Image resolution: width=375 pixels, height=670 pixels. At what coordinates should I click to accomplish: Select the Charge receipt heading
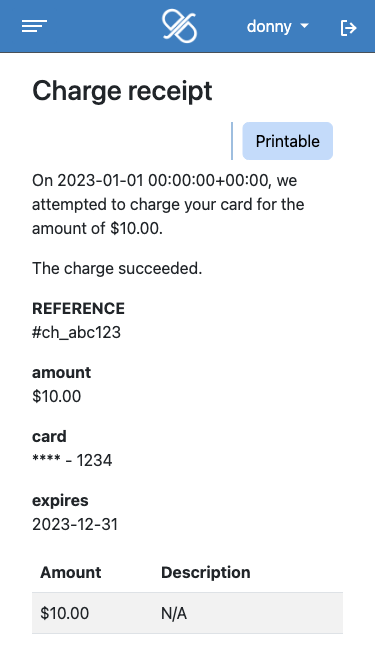point(122,91)
